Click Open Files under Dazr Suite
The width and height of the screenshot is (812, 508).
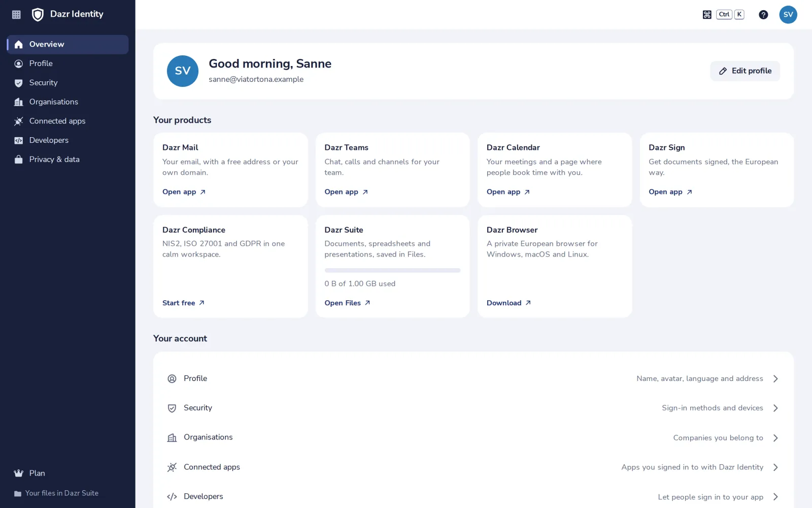coord(347,303)
